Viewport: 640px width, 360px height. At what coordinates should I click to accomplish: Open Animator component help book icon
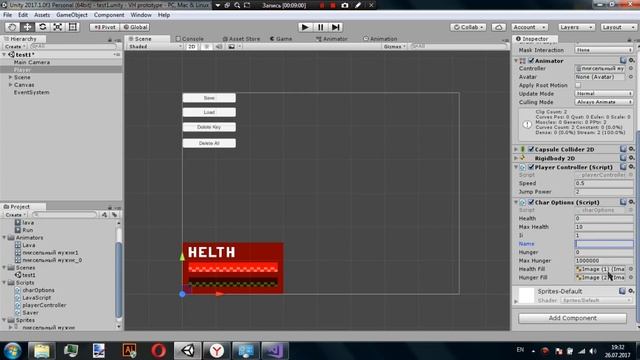click(x=623, y=60)
